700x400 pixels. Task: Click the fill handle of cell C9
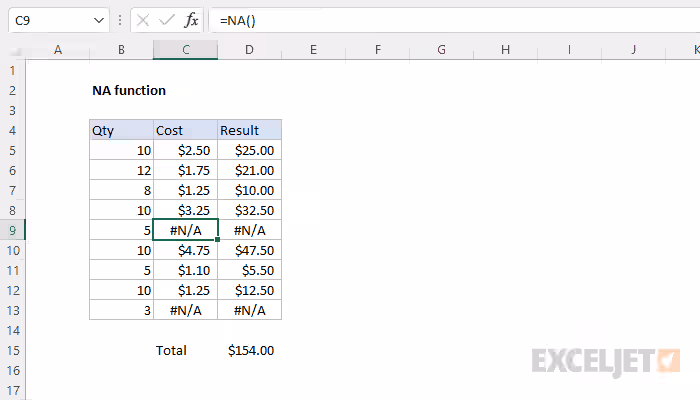click(x=217, y=240)
